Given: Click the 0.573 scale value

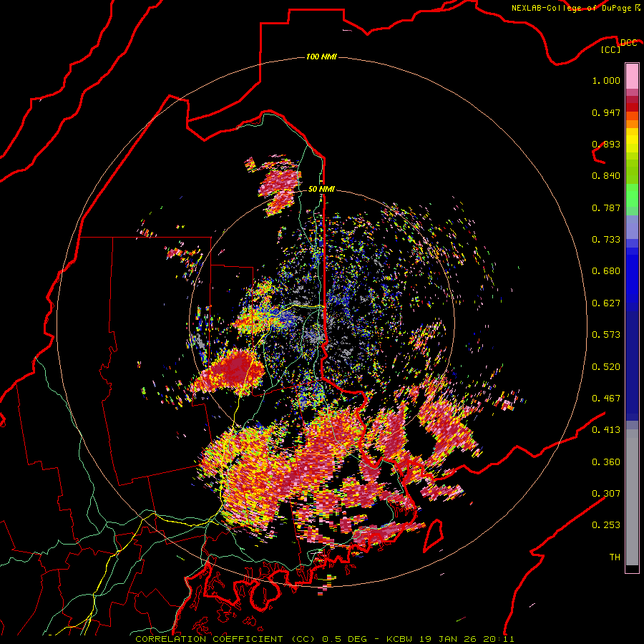Looking at the screenshot, I should 606,335.
